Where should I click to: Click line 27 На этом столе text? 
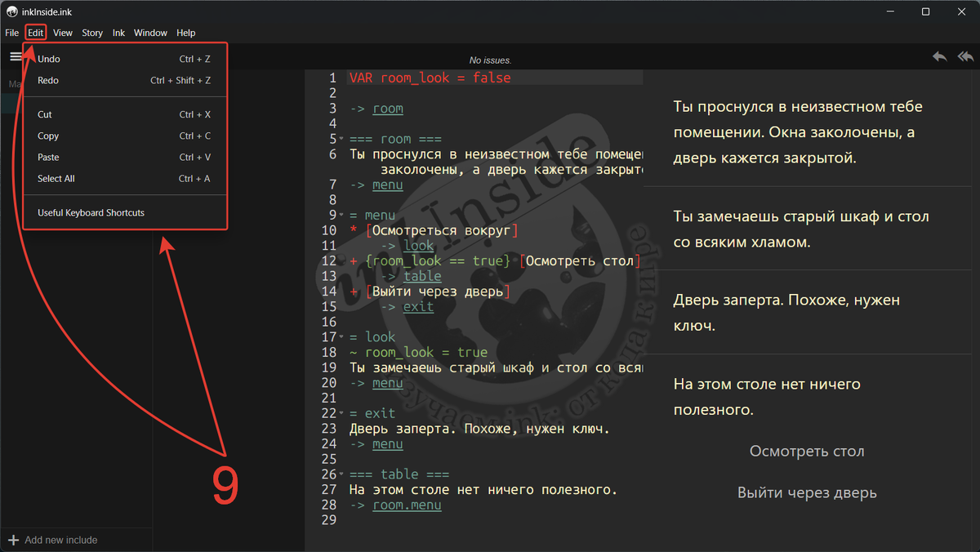(483, 490)
